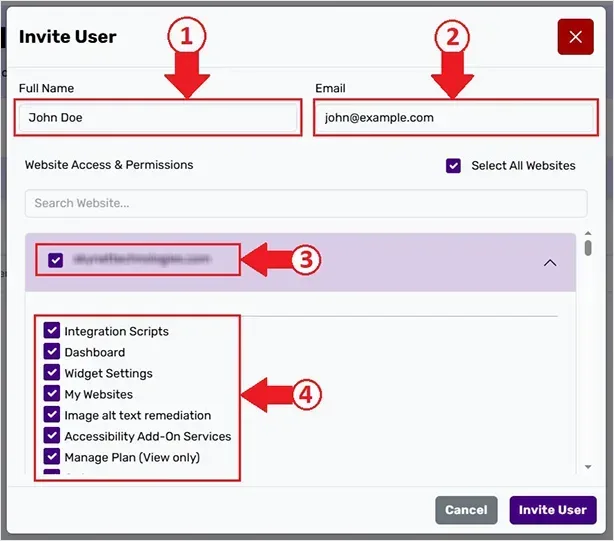This screenshot has width=614, height=541.
Task: Click the permissions list scrollbar thumb
Action: click(x=588, y=247)
